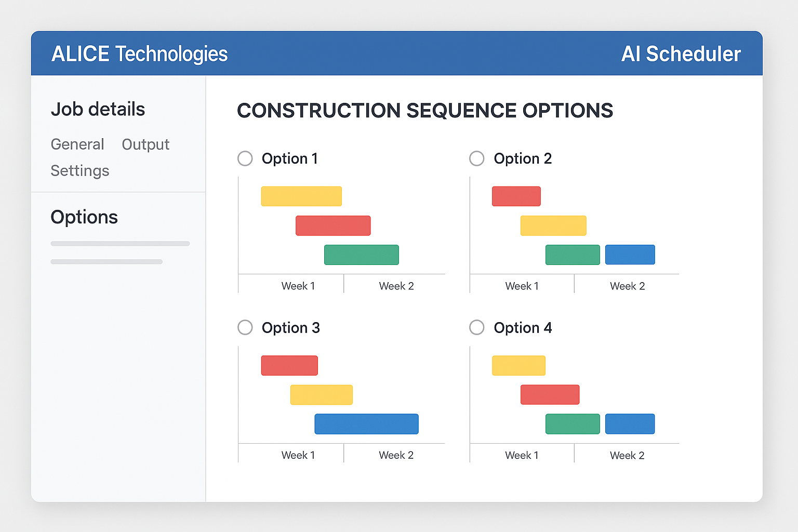Select the Option 4 radio button
This screenshot has width=798, height=532.
click(x=477, y=327)
